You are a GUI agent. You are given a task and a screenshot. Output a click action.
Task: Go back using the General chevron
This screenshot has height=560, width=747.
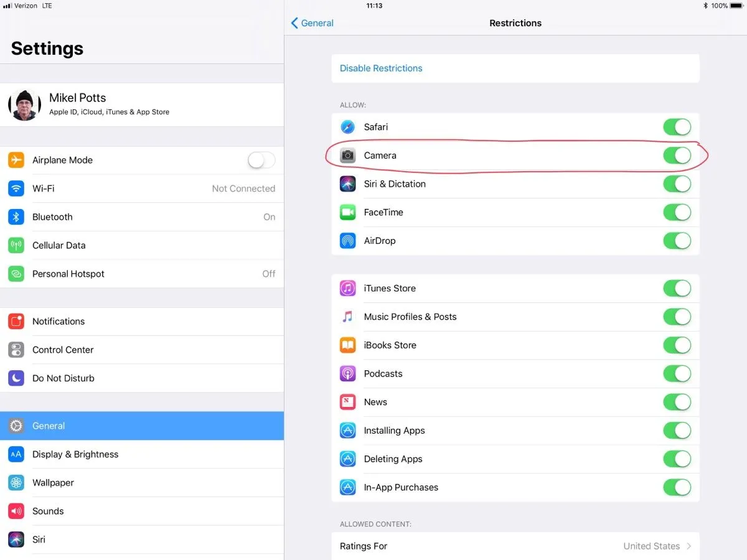point(312,23)
